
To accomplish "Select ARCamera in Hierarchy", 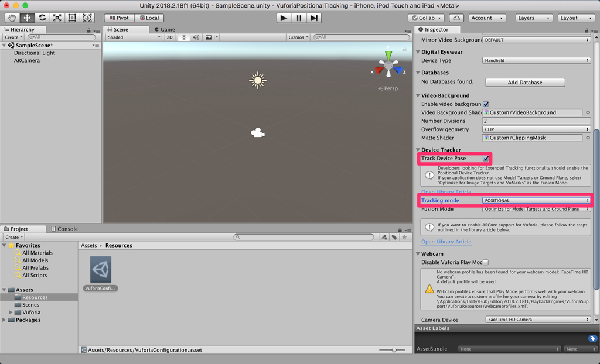I will [x=27, y=60].
